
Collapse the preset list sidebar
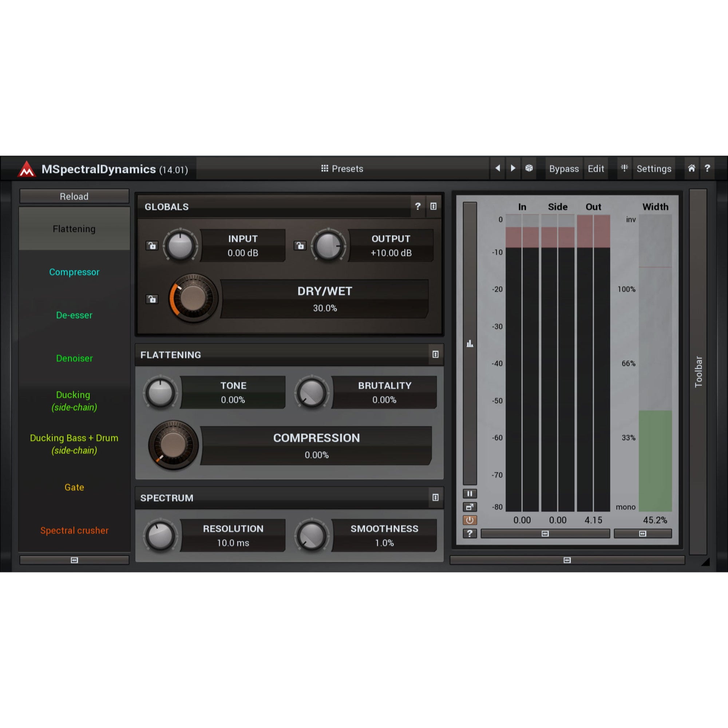coord(74,560)
